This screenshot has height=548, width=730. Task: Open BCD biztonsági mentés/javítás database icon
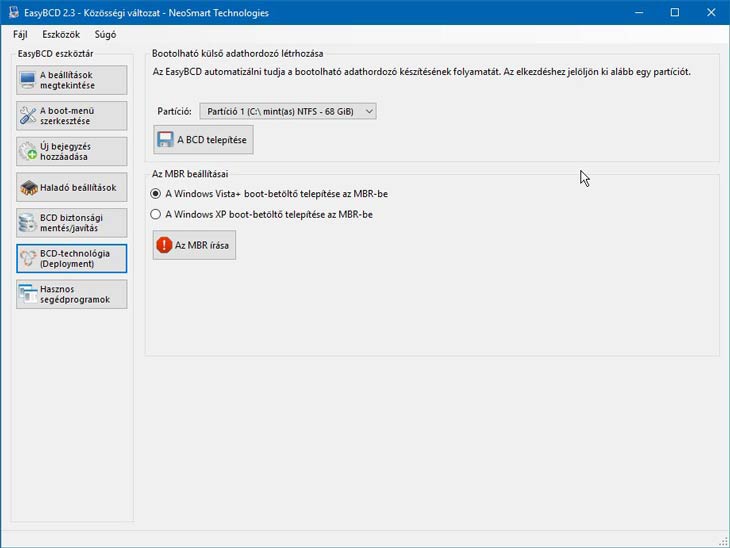(29, 223)
